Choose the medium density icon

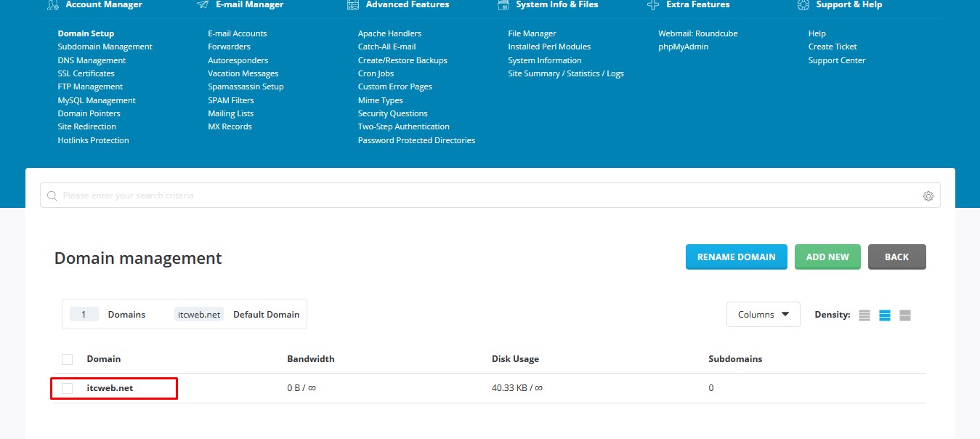tap(884, 315)
